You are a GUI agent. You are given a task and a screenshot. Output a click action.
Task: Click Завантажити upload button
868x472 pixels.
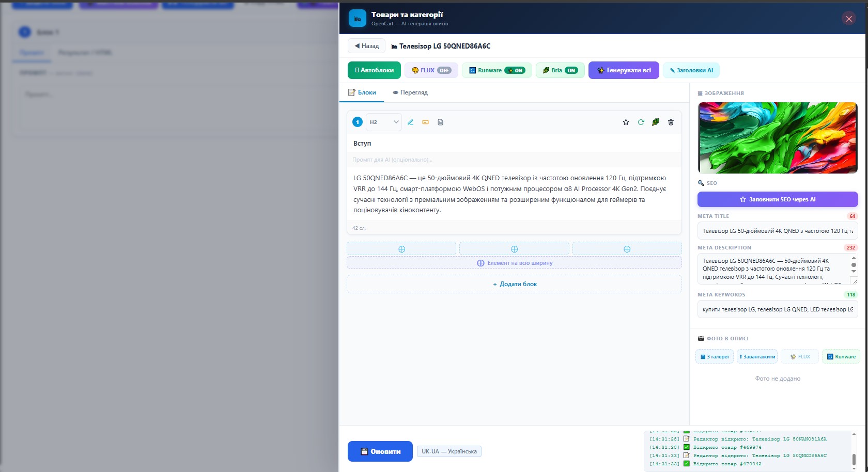pyautogui.click(x=757, y=357)
